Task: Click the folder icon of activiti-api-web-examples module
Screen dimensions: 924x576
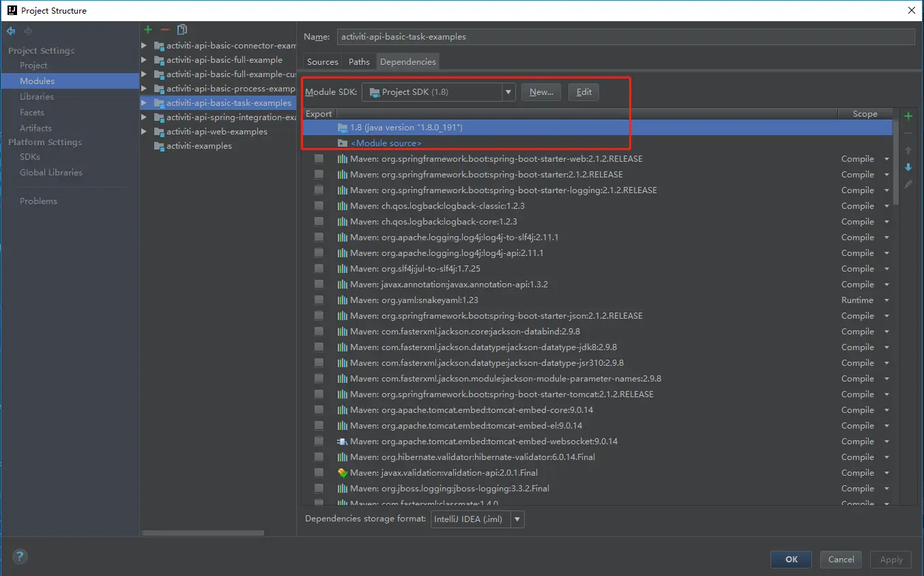Action: (x=159, y=132)
